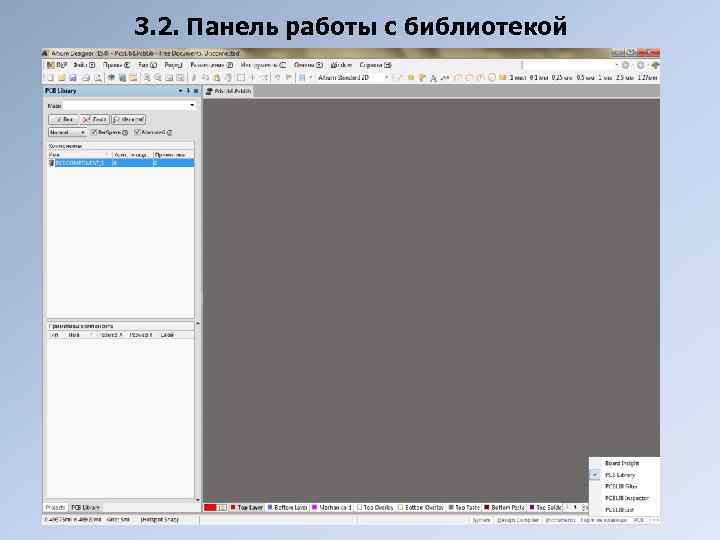Select the Top Overlay layer tab
The image size is (720, 540).
(x=375, y=507)
